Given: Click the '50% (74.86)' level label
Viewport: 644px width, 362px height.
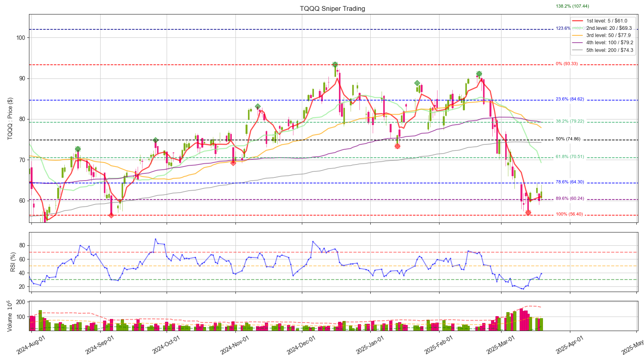Looking at the screenshot, I should pos(568,139).
